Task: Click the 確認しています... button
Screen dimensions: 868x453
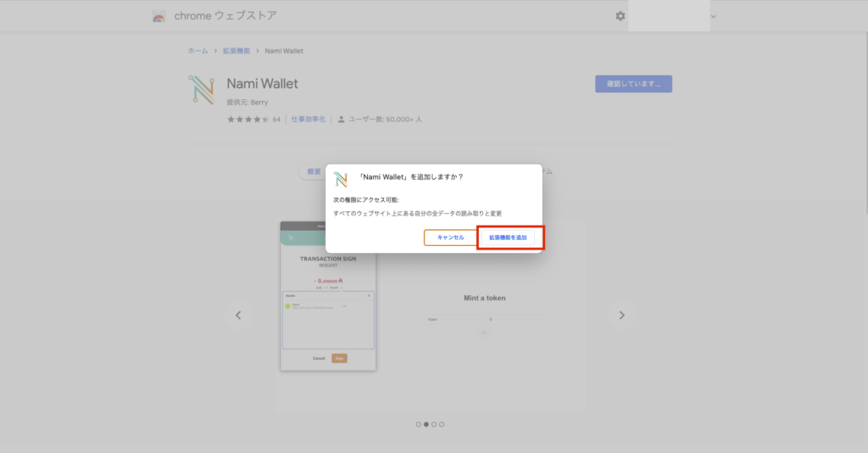Action: (633, 84)
